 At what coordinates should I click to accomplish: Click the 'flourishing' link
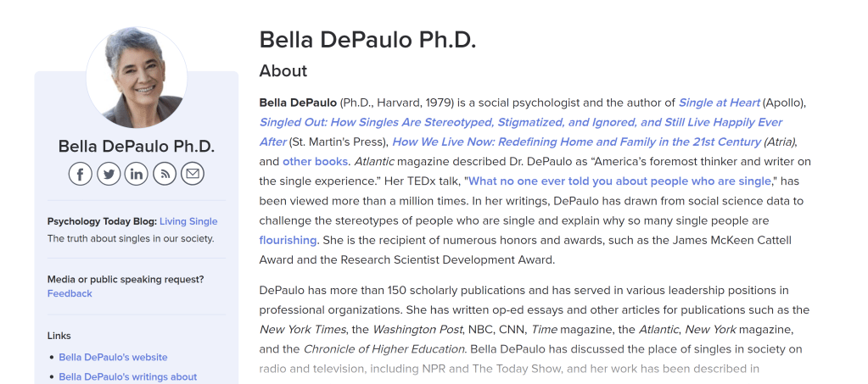288,240
